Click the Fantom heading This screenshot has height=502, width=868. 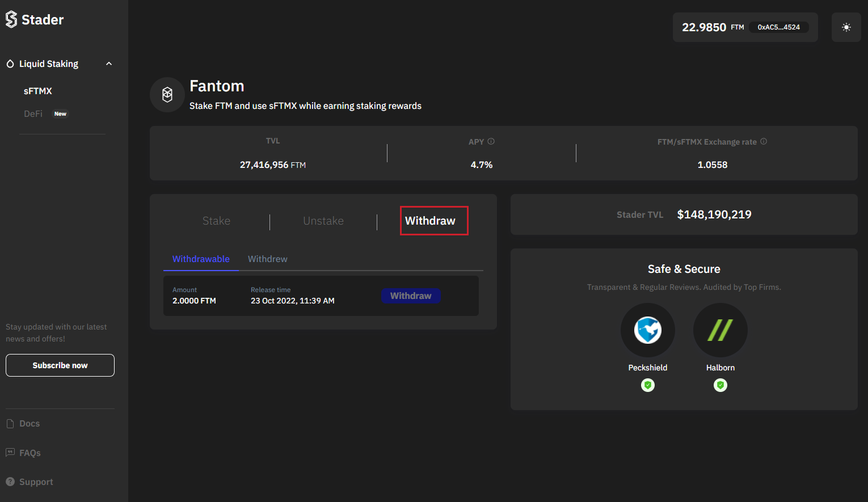217,86
